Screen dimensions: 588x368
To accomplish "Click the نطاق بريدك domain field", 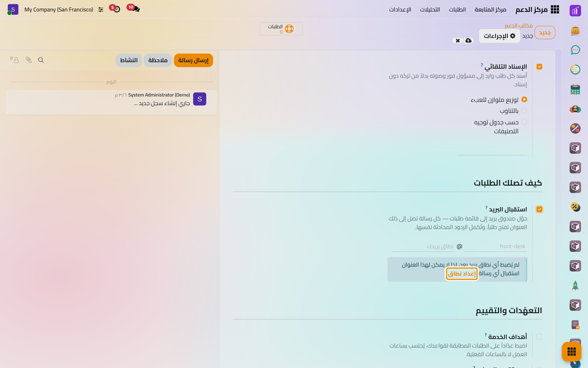I will [x=423, y=246].
